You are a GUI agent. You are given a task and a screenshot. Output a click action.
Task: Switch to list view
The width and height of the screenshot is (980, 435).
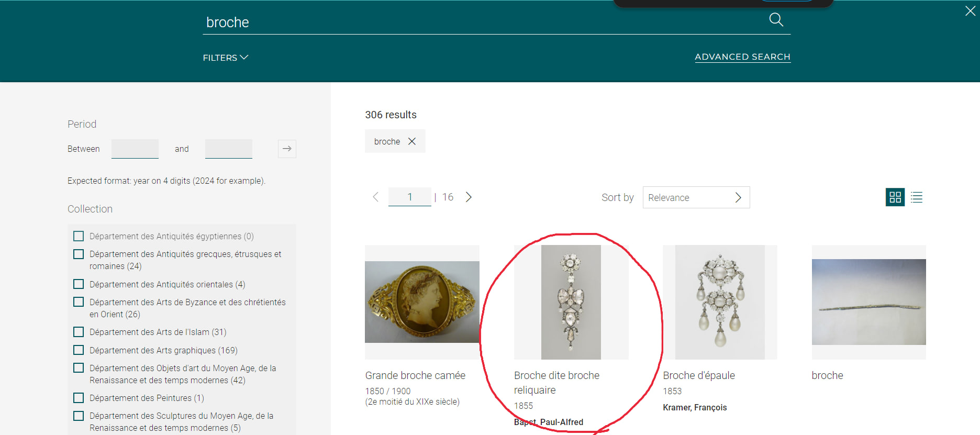click(x=917, y=197)
